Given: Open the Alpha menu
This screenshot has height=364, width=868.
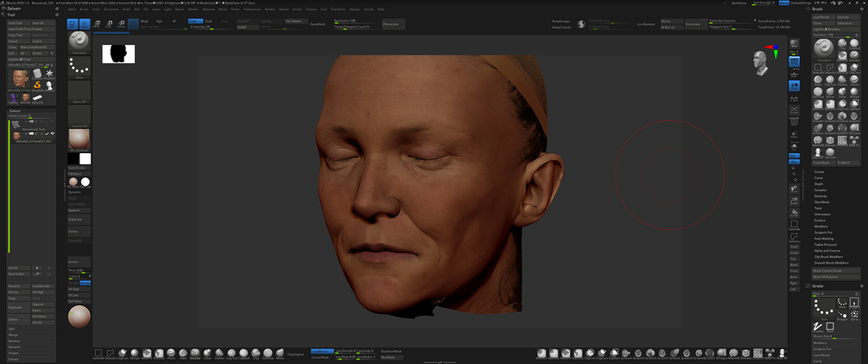Looking at the screenshot, I should coord(72,10).
